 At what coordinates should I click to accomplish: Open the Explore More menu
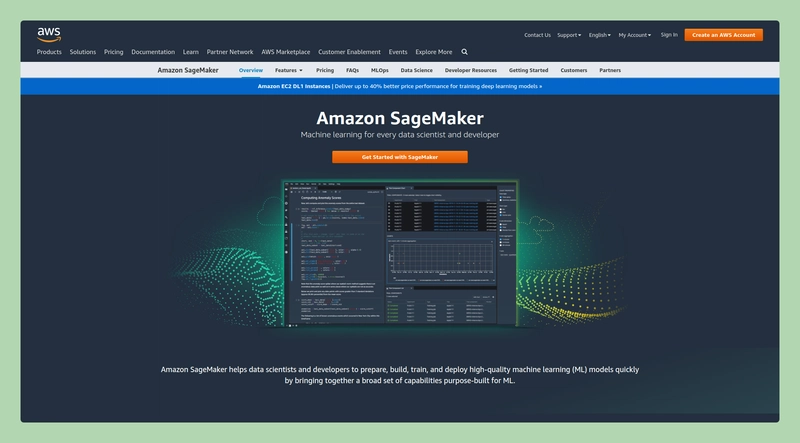(x=434, y=52)
